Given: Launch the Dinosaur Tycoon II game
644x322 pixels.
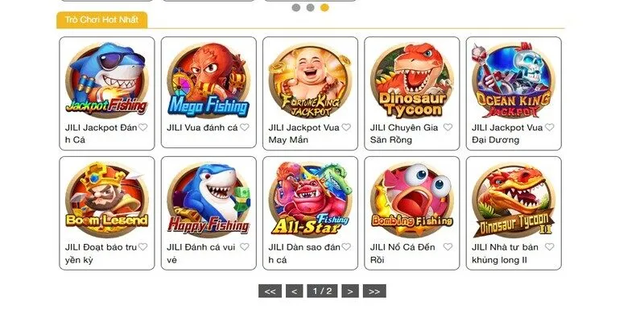Looking at the screenshot, I should pos(514,199).
